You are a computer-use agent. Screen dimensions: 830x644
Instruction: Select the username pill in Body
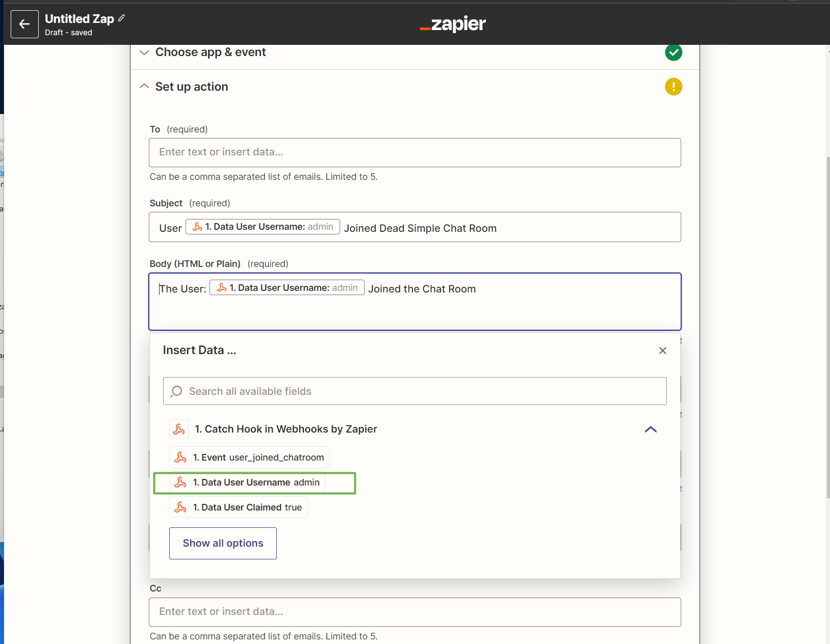[x=287, y=288]
